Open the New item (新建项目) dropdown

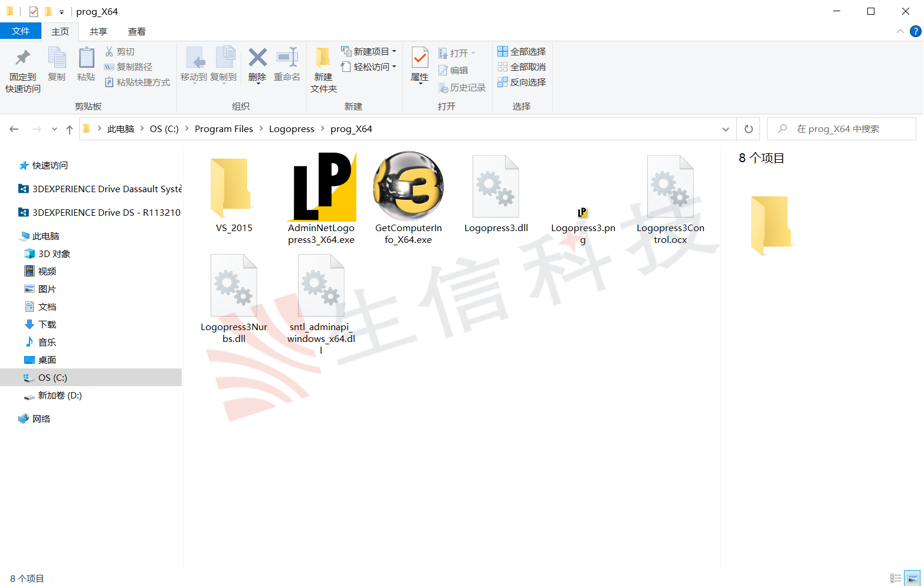[x=369, y=52]
